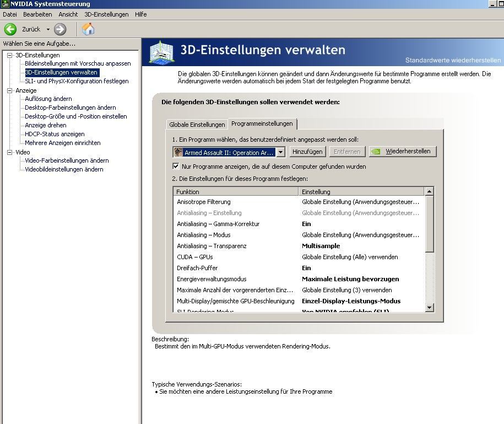Image resolution: width=504 pixels, height=424 pixels.
Task: Open the Datei menu
Action: (x=10, y=14)
